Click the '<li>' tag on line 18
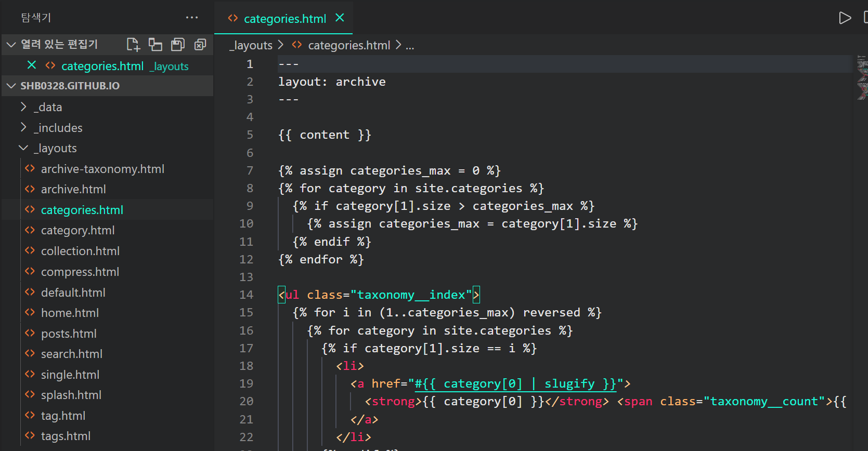868x451 pixels. [x=350, y=366]
